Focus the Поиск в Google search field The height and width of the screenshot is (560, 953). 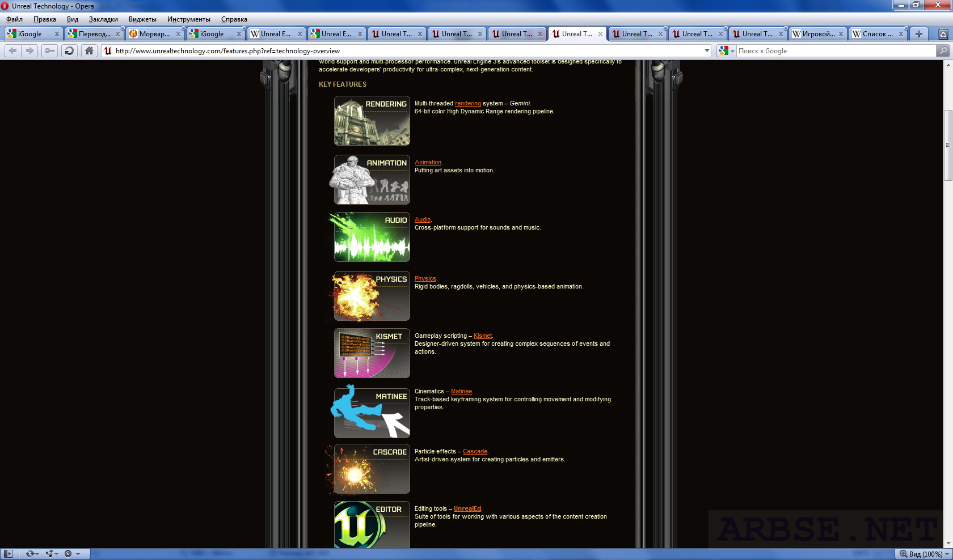point(836,50)
